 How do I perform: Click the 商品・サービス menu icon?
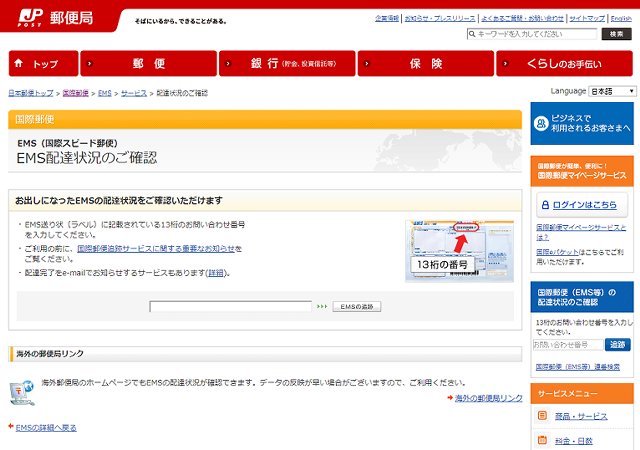541,415
